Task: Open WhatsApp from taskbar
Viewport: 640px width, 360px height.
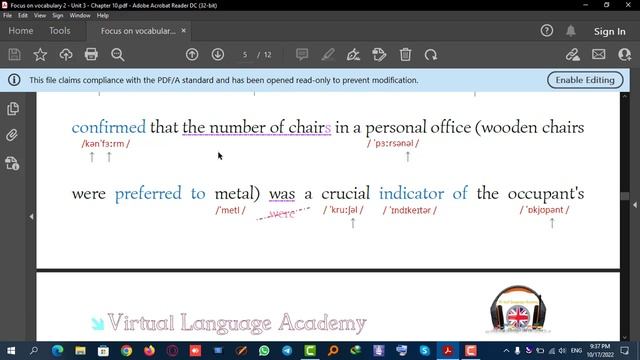Action: coord(264,351)
